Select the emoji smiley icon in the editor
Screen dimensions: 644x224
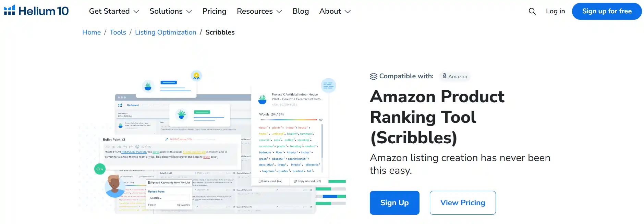[x=137, y=147]
